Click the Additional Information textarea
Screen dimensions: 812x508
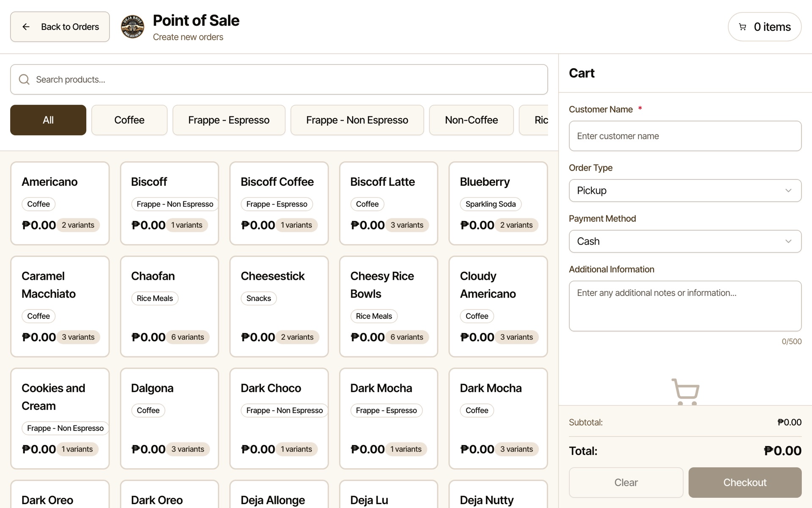click(685, 306)
